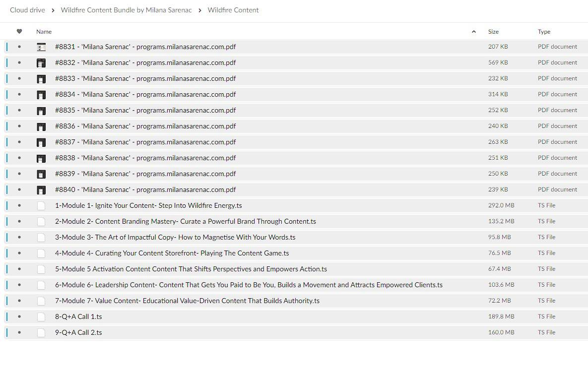
Task: Toggle favorite dot for #8832 PDF
Action: coord(19,63)
